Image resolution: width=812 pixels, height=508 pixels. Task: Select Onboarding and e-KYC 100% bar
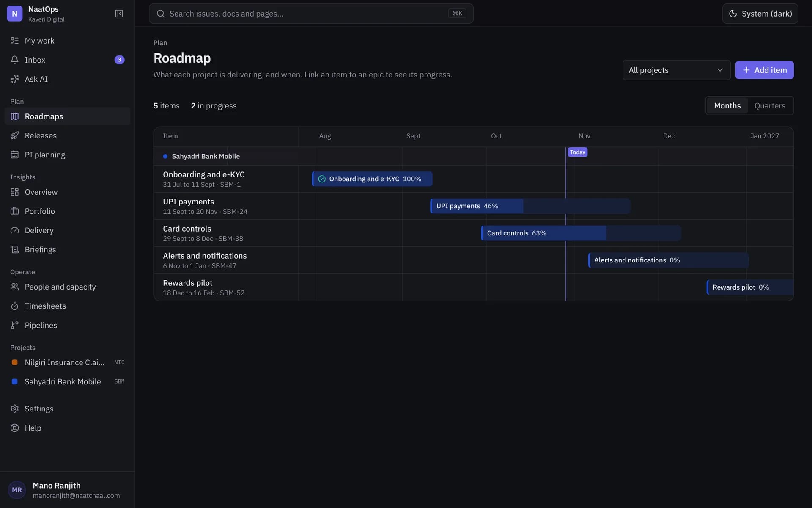372,179
